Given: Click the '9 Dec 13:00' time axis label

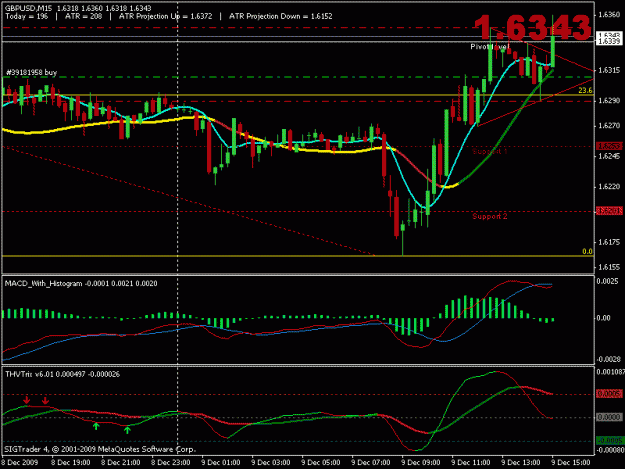Looking at the screenshot, I should (521, 462).
